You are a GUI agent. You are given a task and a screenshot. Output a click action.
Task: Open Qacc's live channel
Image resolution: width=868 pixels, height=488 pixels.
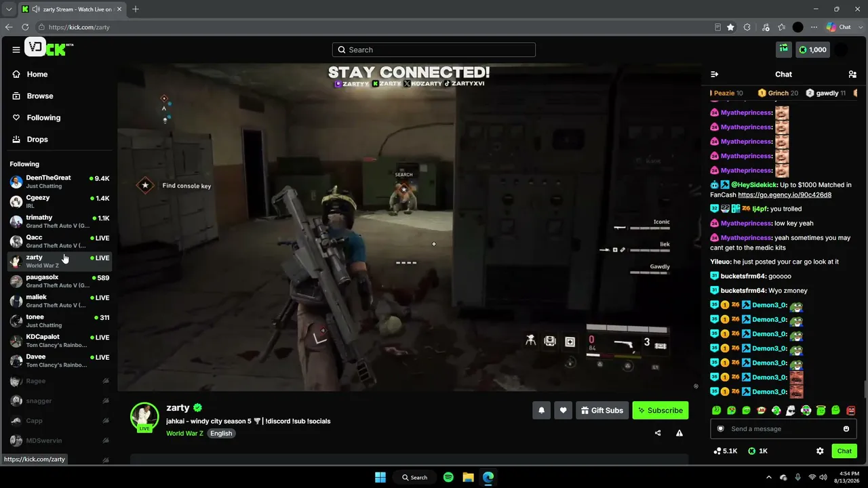60,241
